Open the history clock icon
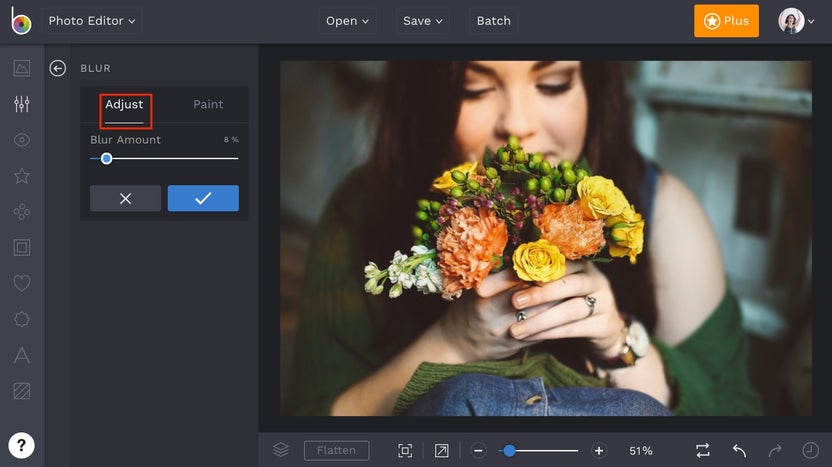832x467 pixels. coord(810,451)
